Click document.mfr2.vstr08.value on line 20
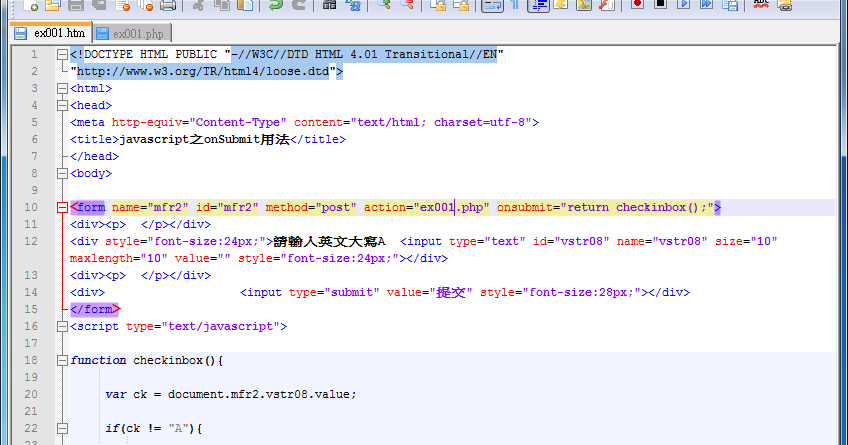The height and width of the screenshot is (445, 848). (259, 395)
